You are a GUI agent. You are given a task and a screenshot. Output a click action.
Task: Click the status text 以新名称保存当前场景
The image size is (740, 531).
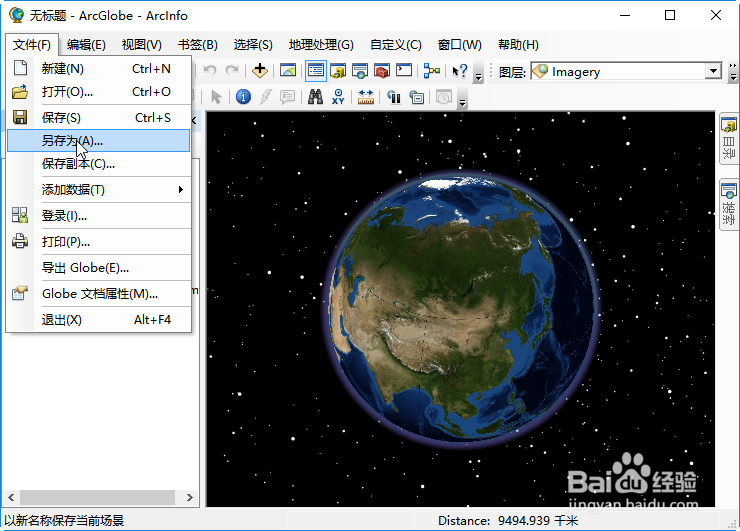(64, 521)
